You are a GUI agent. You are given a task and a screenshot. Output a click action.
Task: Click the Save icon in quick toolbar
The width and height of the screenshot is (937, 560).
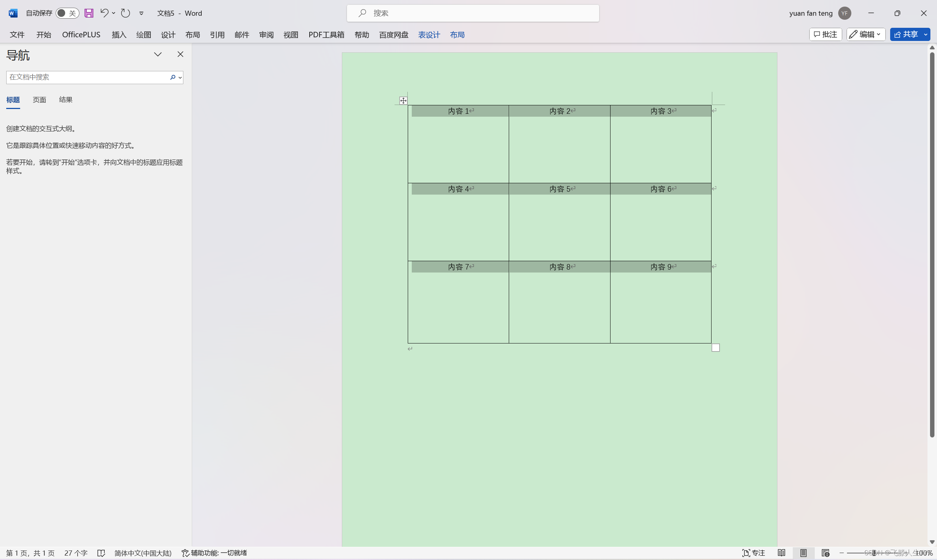click(89, 13)
